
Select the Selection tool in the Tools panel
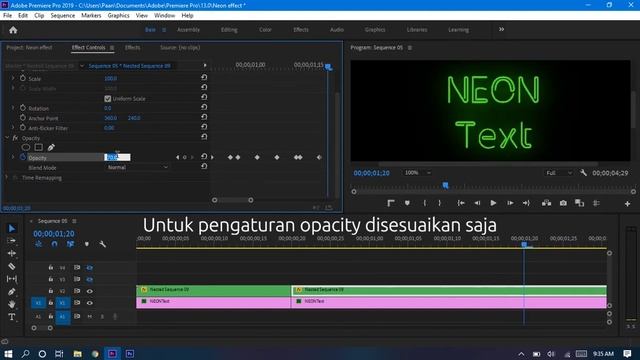(12, 229)
